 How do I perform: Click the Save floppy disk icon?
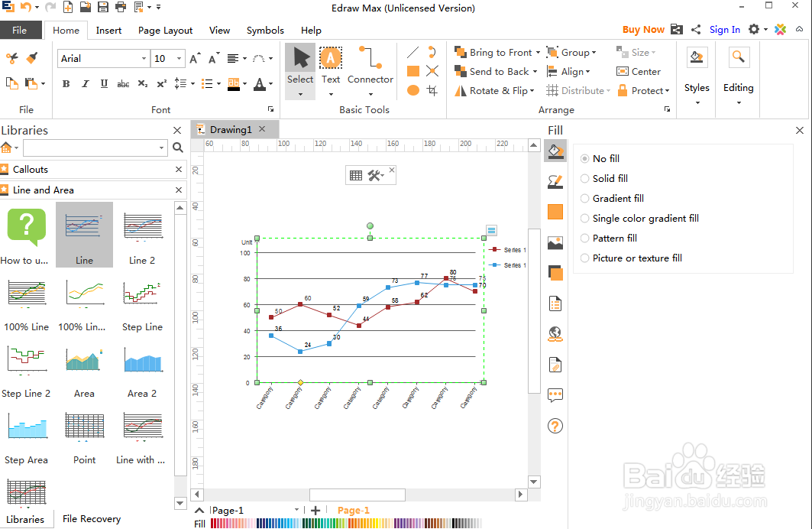(x=103, y=7)
